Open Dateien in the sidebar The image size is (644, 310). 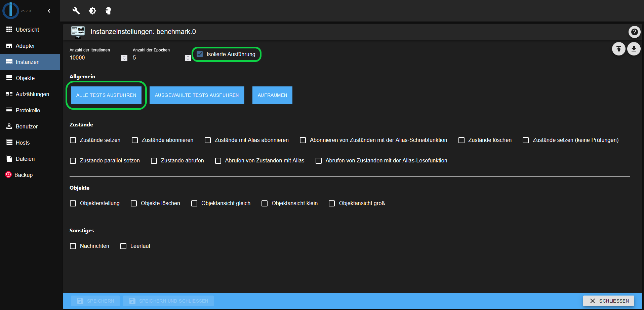coord(30,159)
